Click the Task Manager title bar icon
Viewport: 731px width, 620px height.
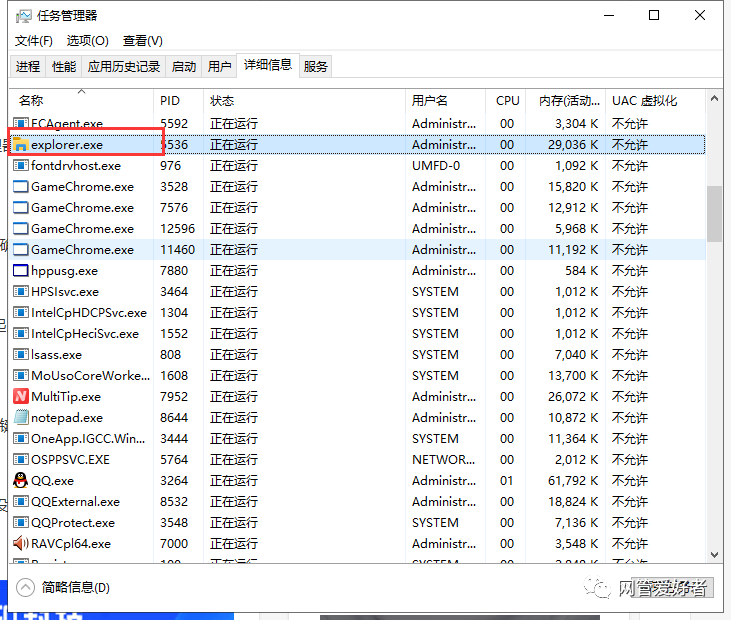point(23,16)
